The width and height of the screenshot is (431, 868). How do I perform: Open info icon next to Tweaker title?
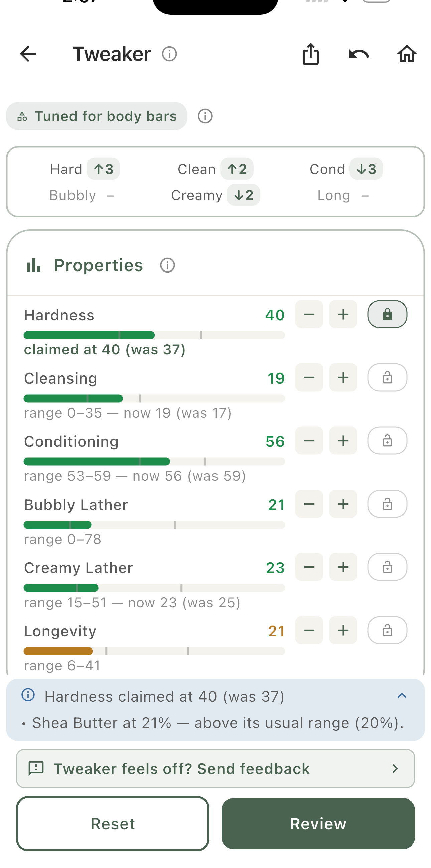pos(169,54)
